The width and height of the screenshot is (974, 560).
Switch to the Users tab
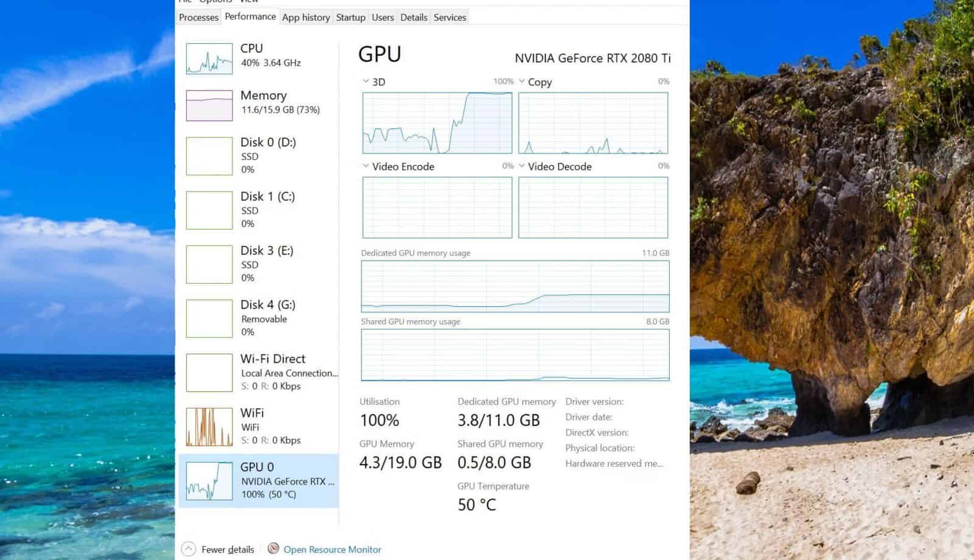tap(383, 17)
